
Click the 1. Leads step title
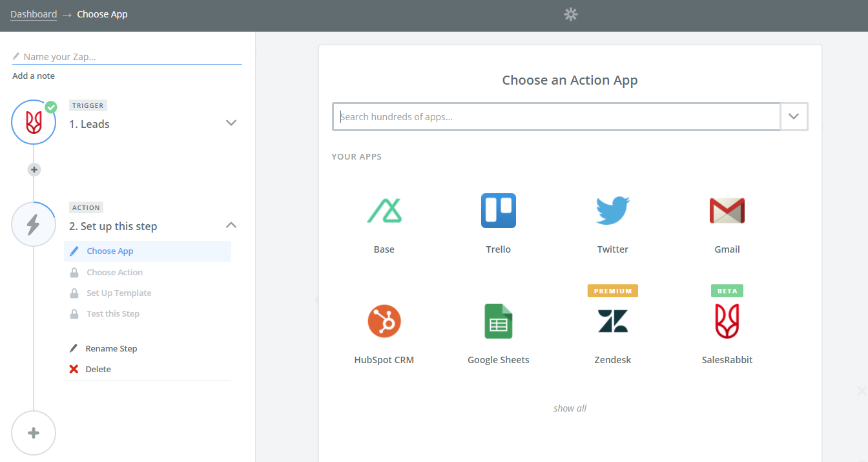click(89, 124)
